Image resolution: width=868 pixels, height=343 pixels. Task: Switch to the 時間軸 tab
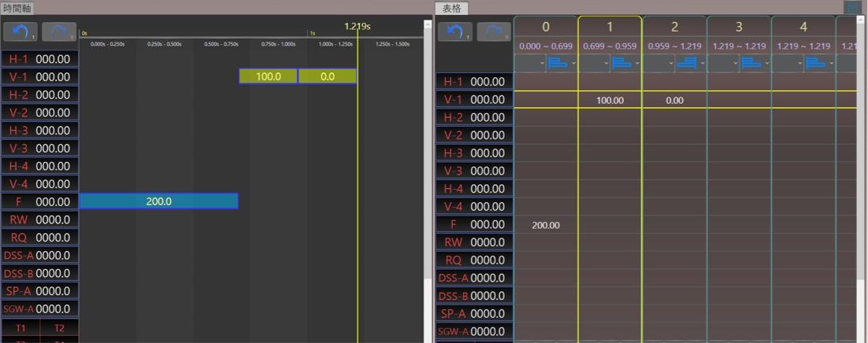pos(17,8)
